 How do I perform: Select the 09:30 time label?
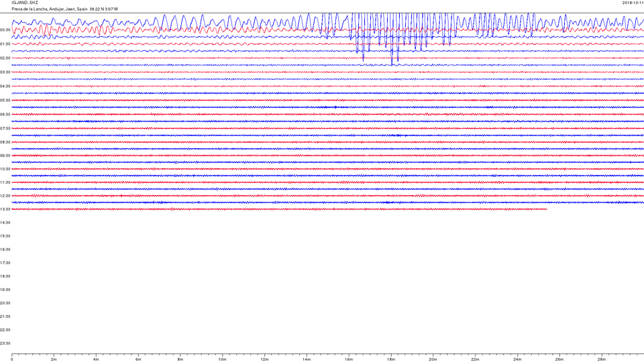(x=5, y=156)
